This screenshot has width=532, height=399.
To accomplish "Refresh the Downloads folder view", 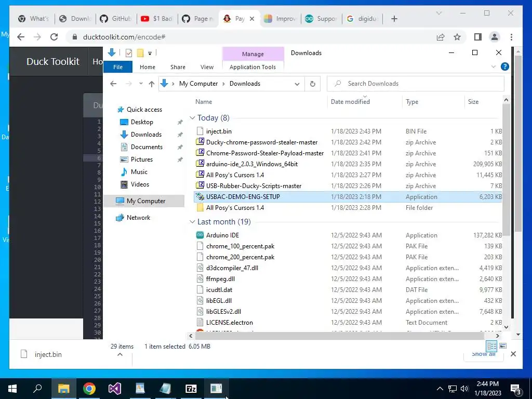I will tap(312, 84).
